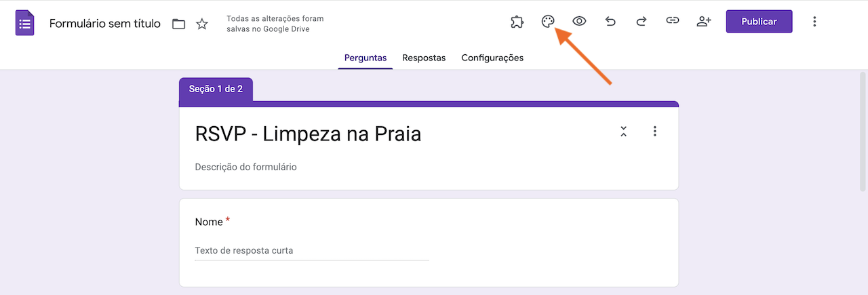Click the redo arrow icon
This screenshot has width=868, height=295.
(641, 22)
